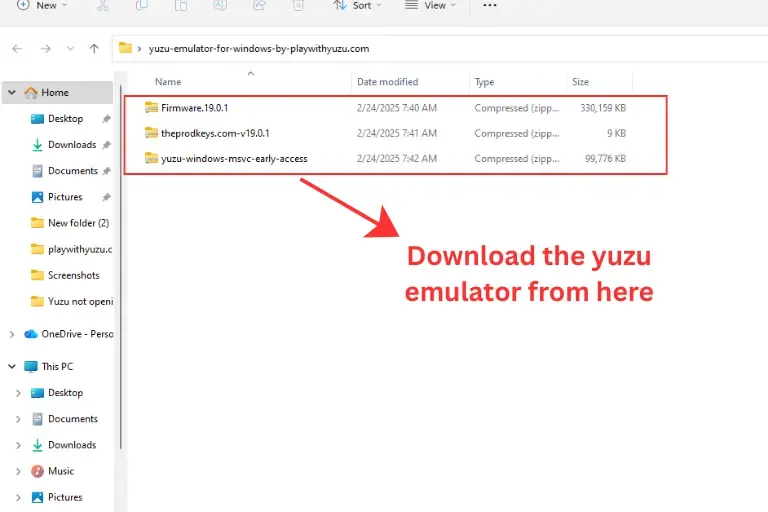
Task: Sort by the Name column header
Action: point(168,82)
